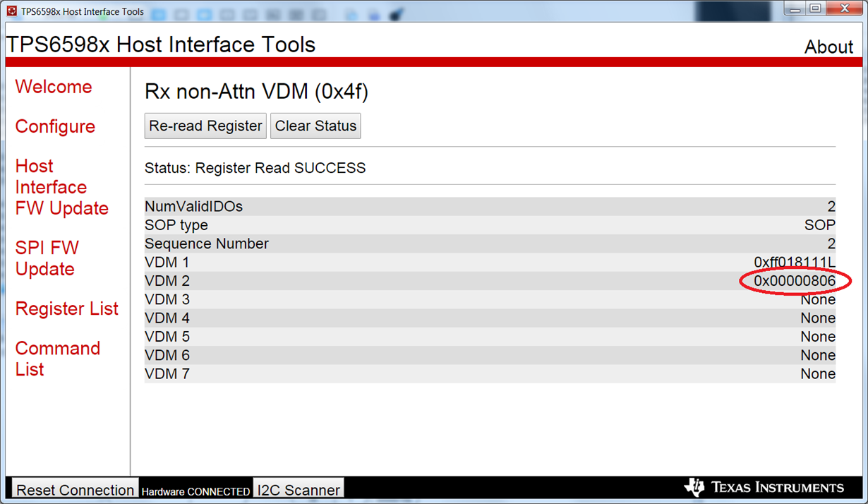Open the I2C Scanner
This screenshot has width=868, height=504.
tap(299, 489)
